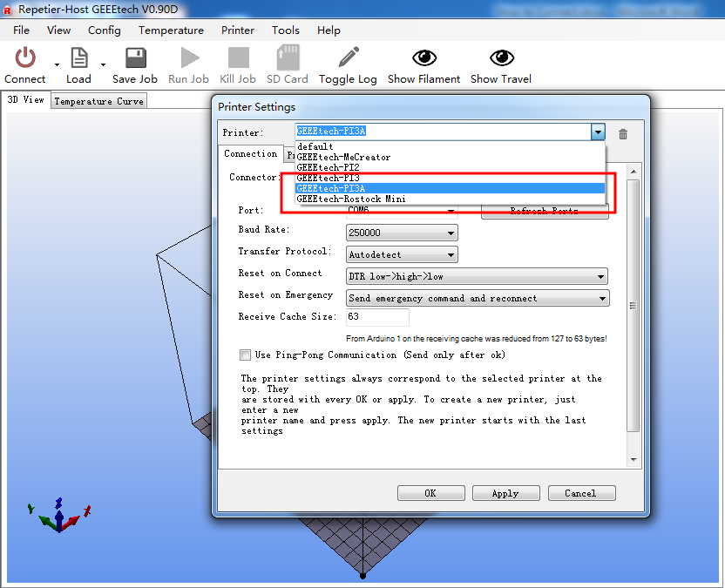Open the Baud Rate dropdown
Screen dimensions: 725x588
[x=402, y=233]
